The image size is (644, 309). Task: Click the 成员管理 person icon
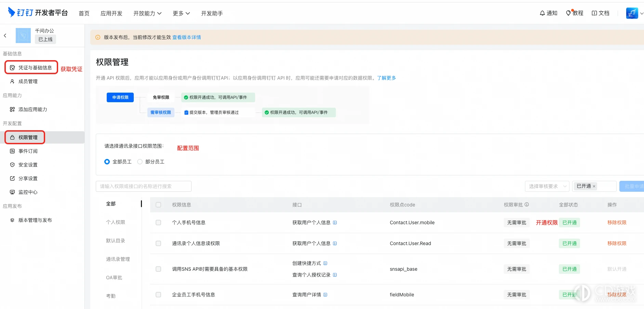[x=12, y=81]
